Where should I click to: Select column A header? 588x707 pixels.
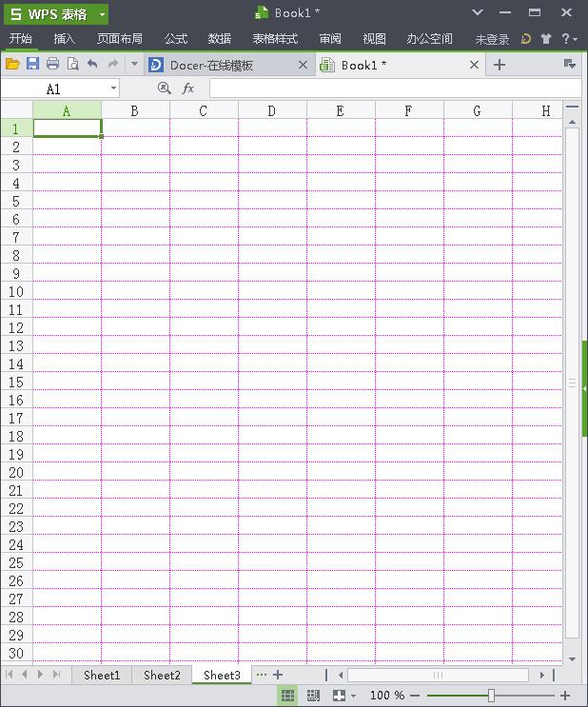[67, 111]
